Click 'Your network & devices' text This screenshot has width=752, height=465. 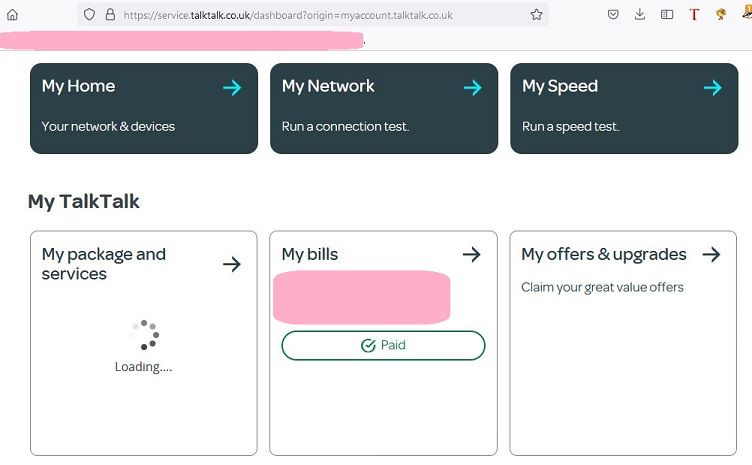point(108,127)
